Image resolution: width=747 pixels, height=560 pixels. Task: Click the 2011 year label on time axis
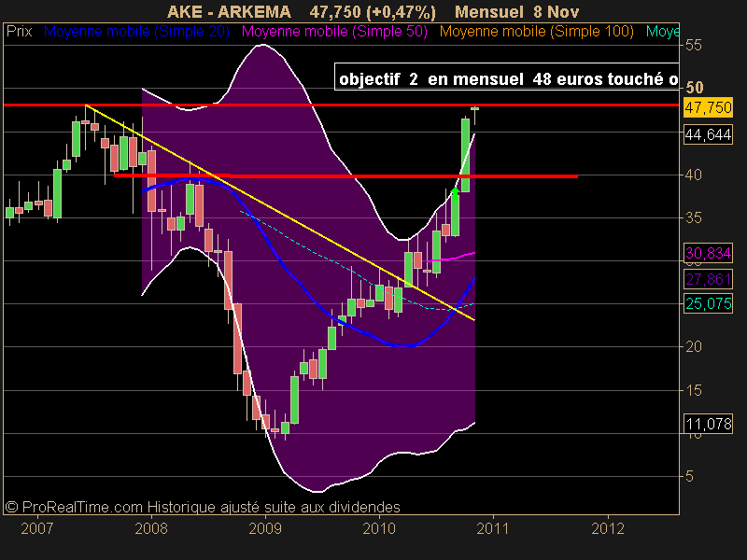[493, 528]
